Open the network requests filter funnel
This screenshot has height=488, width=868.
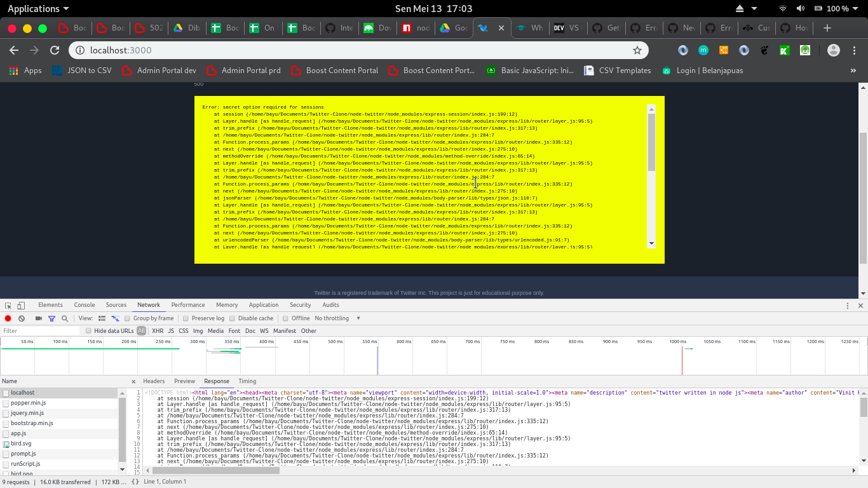point(52,318)
